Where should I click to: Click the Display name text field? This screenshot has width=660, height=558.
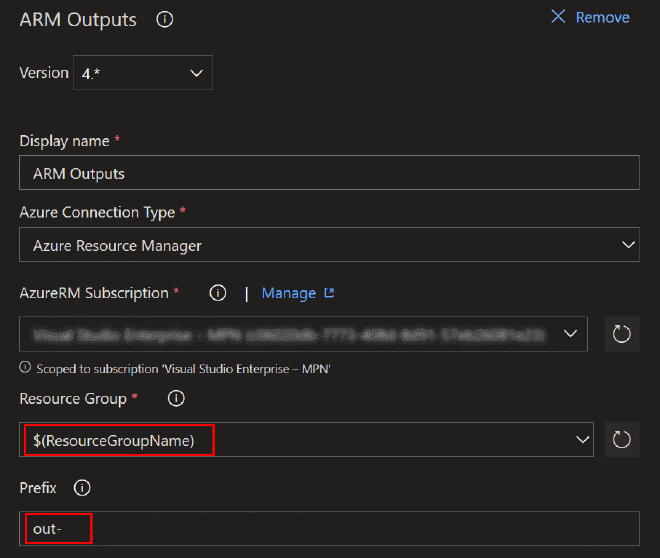(329, 173)
